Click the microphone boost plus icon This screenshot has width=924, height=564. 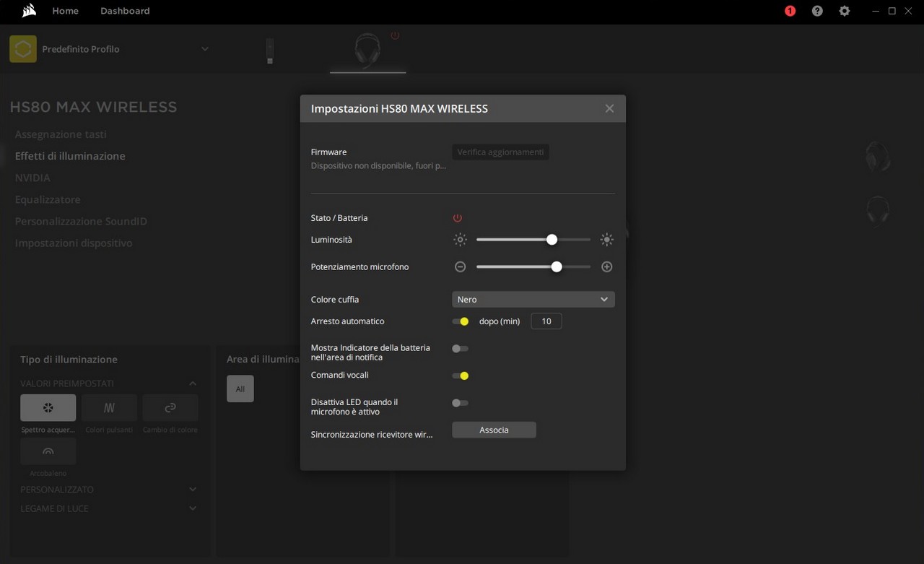(607, 266)
